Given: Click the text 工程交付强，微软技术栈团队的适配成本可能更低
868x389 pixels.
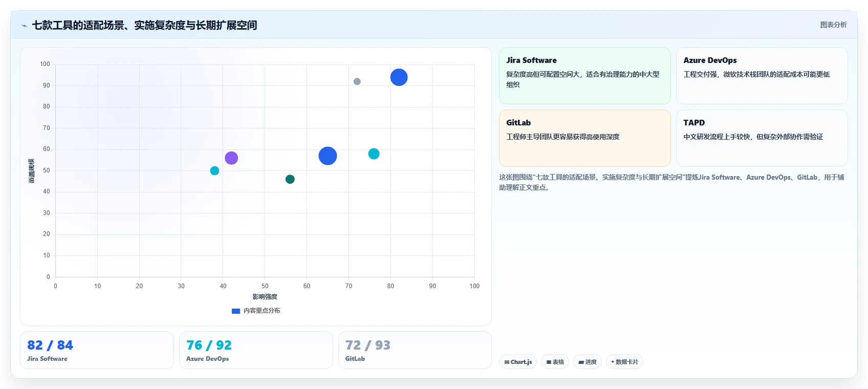Looking at the screenshot, I should pyautogui.click(x=756, y=74).
